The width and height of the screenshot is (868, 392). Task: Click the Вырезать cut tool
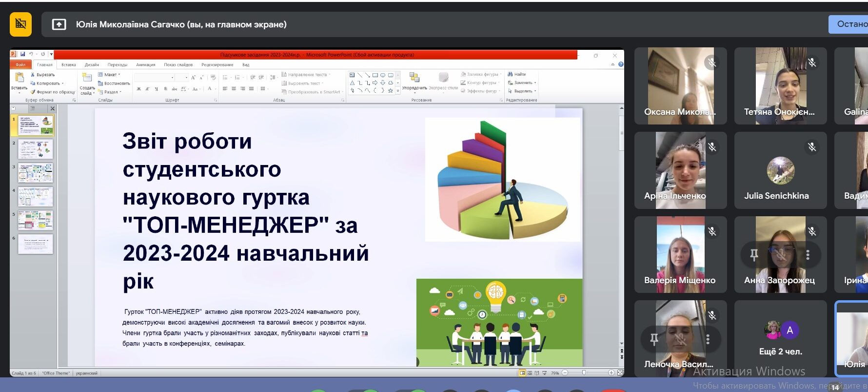click(x=43, y=75)
